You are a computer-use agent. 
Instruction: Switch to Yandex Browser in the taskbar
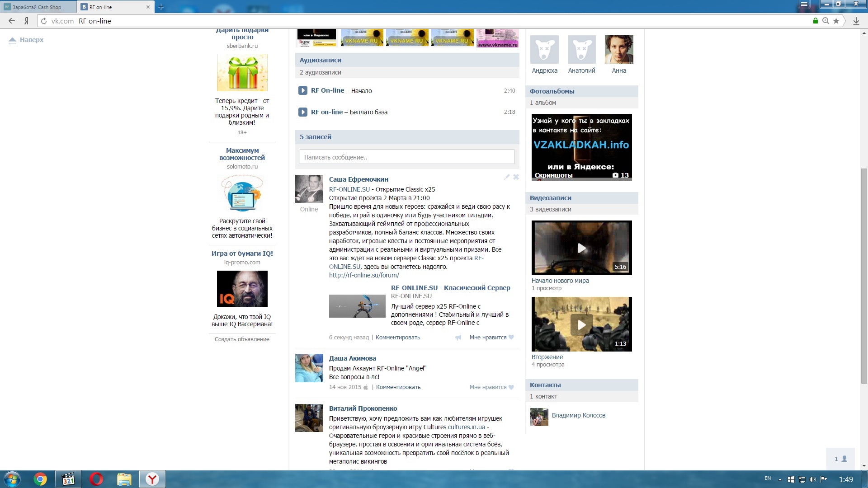(x=152, y=479)
